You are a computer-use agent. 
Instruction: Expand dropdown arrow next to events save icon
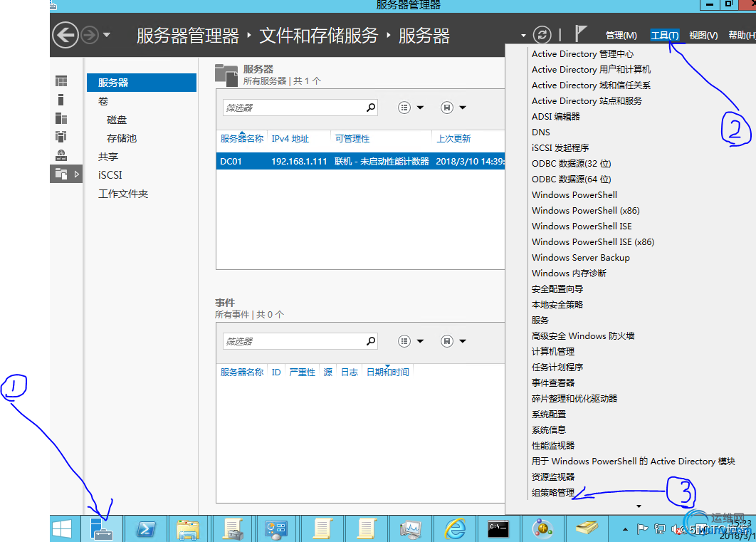pyautogui.click(x=463, y=341)
